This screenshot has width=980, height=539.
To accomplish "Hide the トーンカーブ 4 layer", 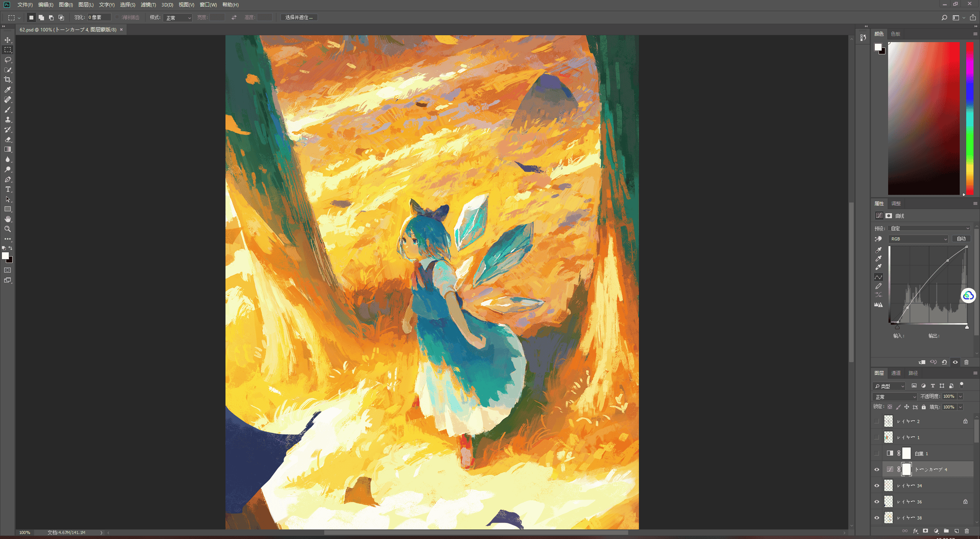I will [877, 469].
